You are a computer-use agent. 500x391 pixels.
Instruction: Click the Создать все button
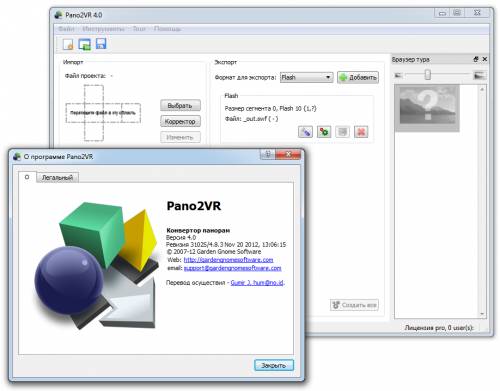click(354, 305)
